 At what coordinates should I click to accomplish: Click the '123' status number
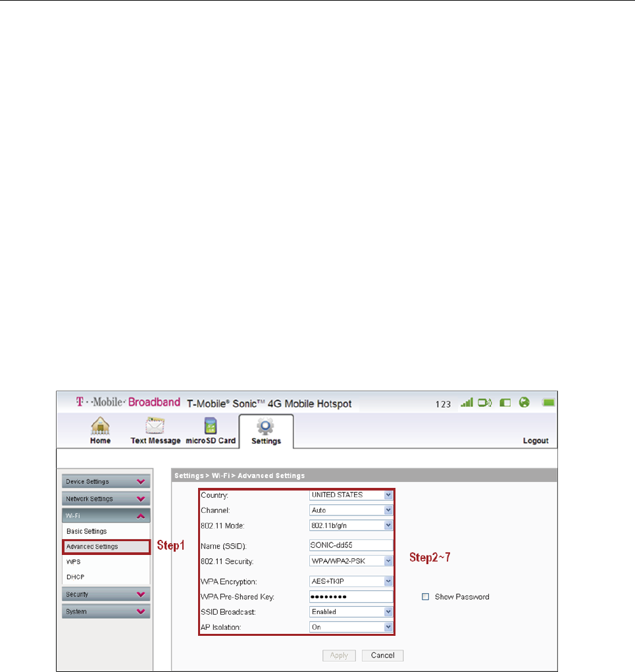443,404
